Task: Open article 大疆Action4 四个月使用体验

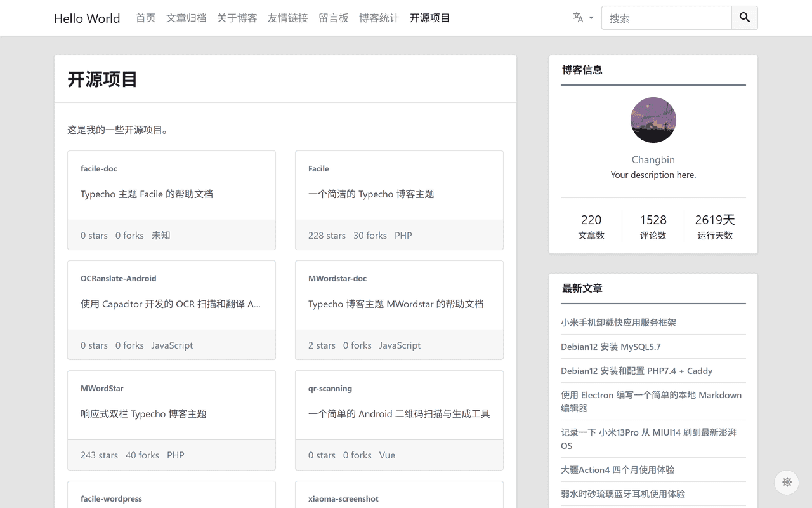Action: click(x=617, y=469)
